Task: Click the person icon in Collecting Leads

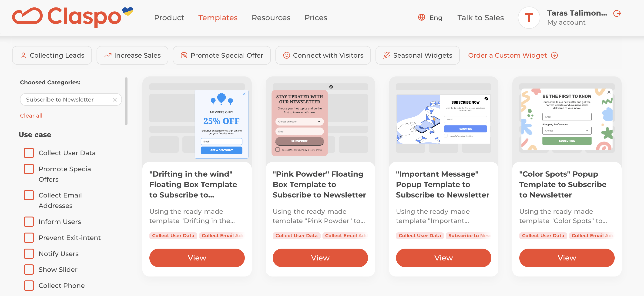Action: coord(23,55)
